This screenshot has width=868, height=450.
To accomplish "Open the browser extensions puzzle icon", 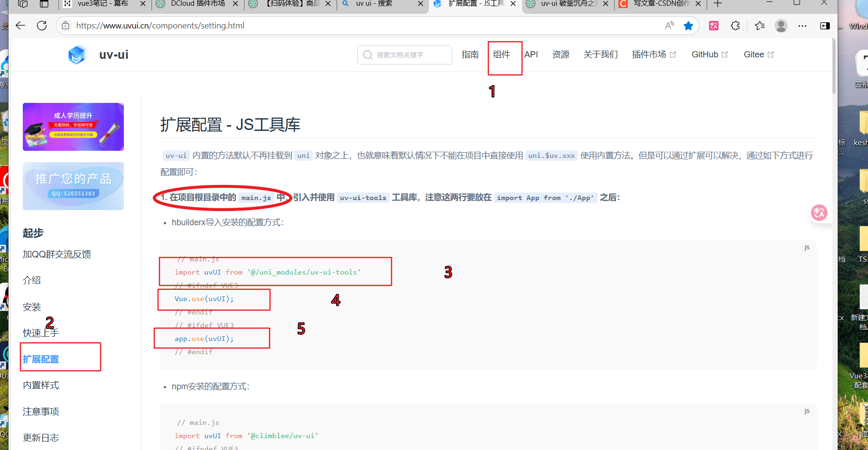I will click(x=735, y=26).
